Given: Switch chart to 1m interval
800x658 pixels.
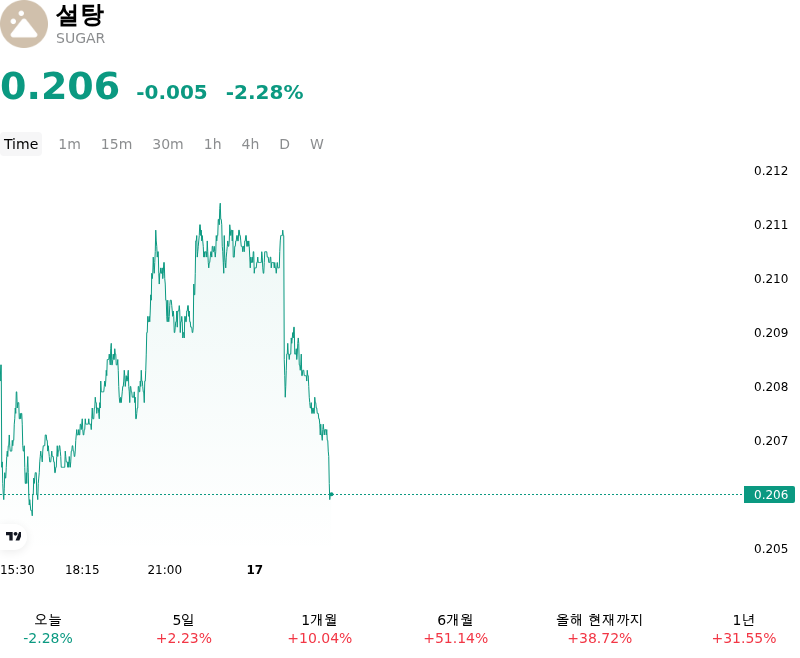Looking at the screenshot, I should tap(69, 144).
